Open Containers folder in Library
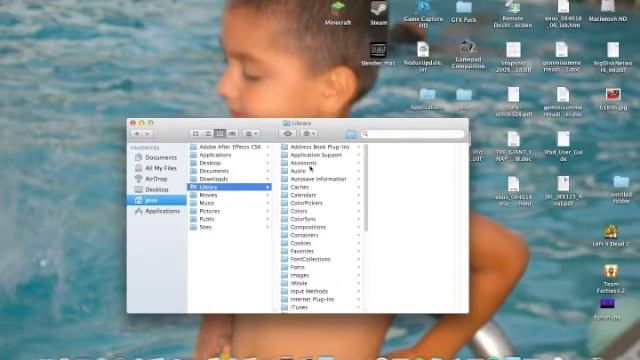Screen dimensions: 640x360 (321, 235)
